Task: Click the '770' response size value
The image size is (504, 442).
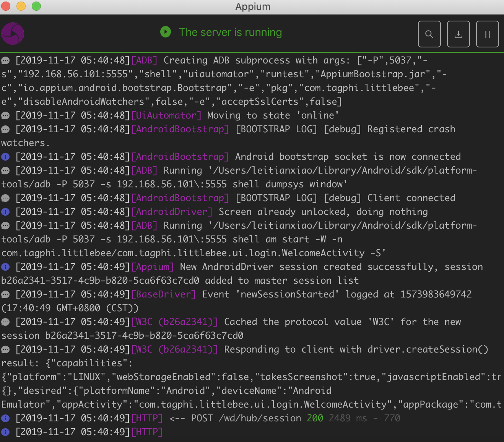Action: coord(392,418)
